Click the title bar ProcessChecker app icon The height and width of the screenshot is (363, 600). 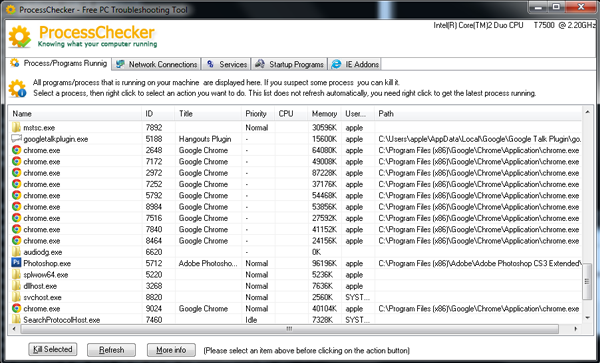click(10, 9)
